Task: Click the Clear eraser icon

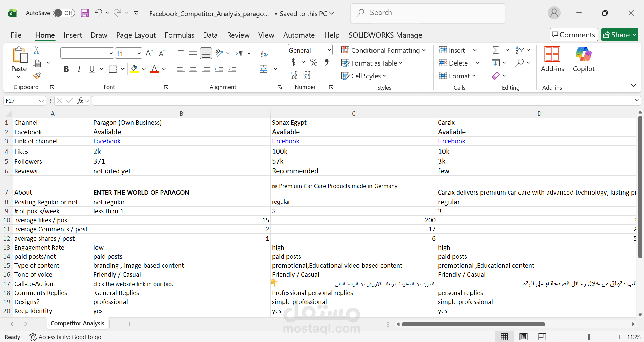Action: click(x=496, y=76)
